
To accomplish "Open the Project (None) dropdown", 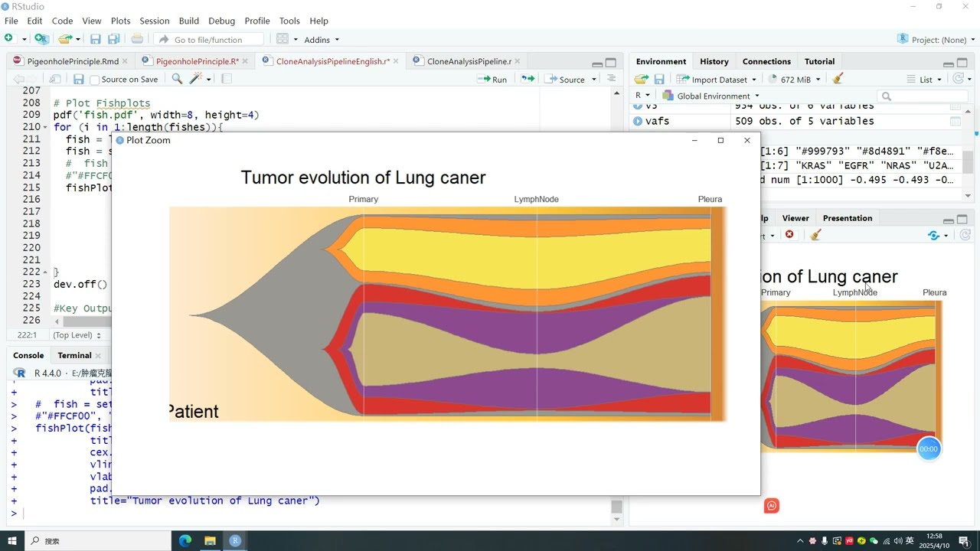I will [x=937, y=40].
